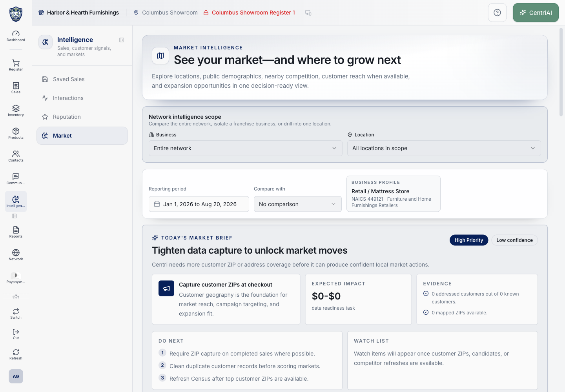Click the page vertical scrollbar

coord(561,73)
